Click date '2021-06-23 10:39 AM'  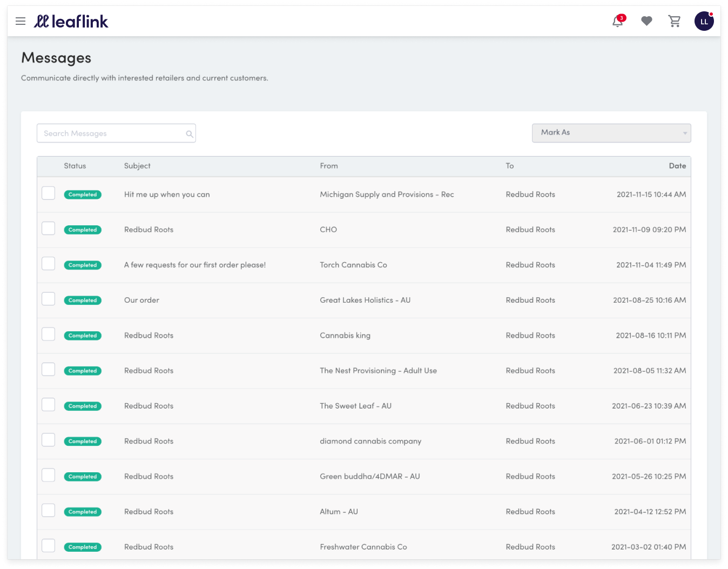point(649,406)
